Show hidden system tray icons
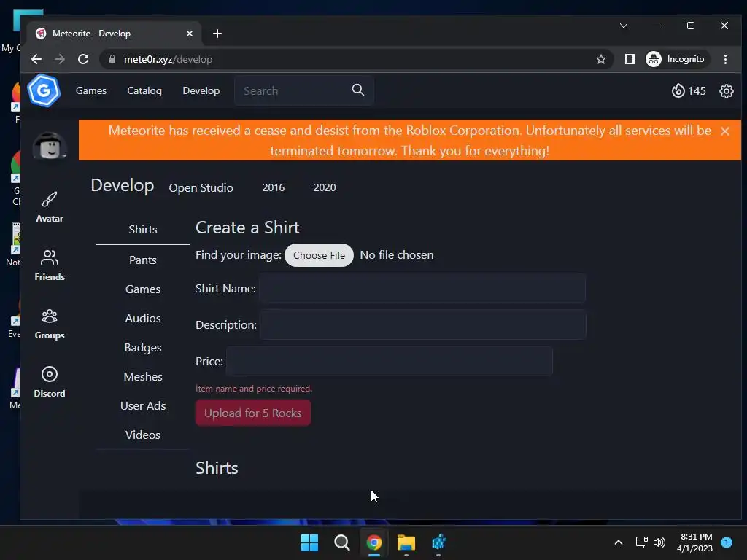Image resolution: width=747 pixels, height=560 pixels. (x=619, y=542)
